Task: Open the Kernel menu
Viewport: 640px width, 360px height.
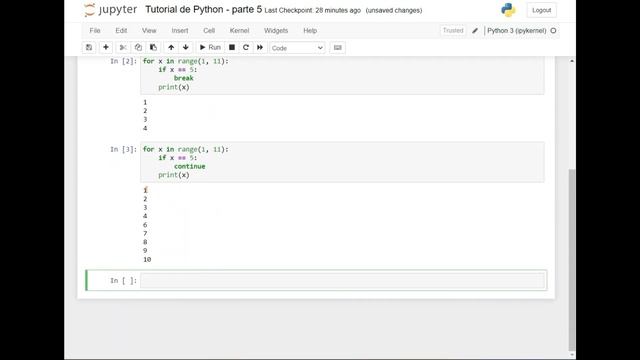Action: (x=239, y=31)
